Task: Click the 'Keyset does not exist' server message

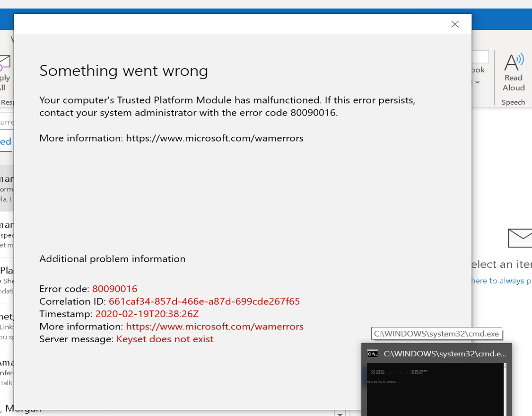Action: pyautogui.click(x=165, y=339)
